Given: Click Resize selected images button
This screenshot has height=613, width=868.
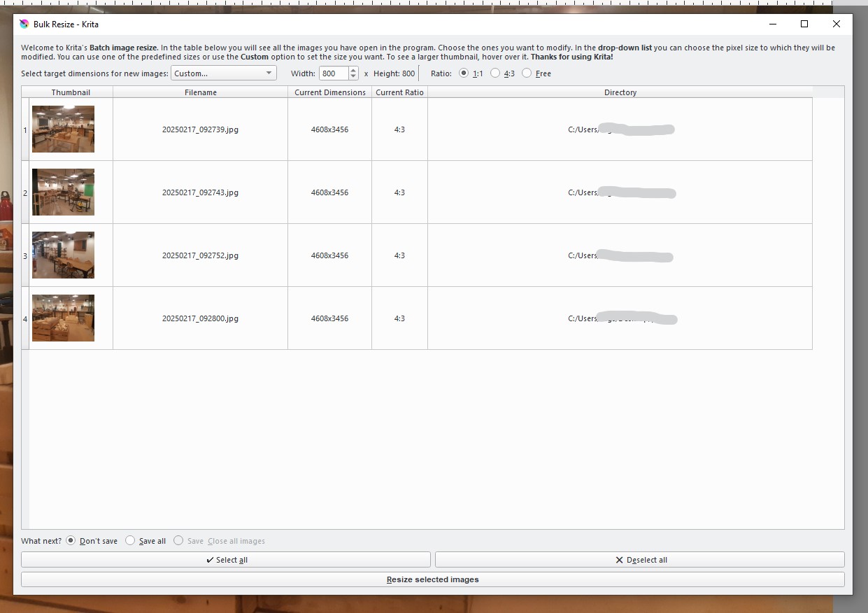Looking at the screenshot, I should tap(433, 579).
